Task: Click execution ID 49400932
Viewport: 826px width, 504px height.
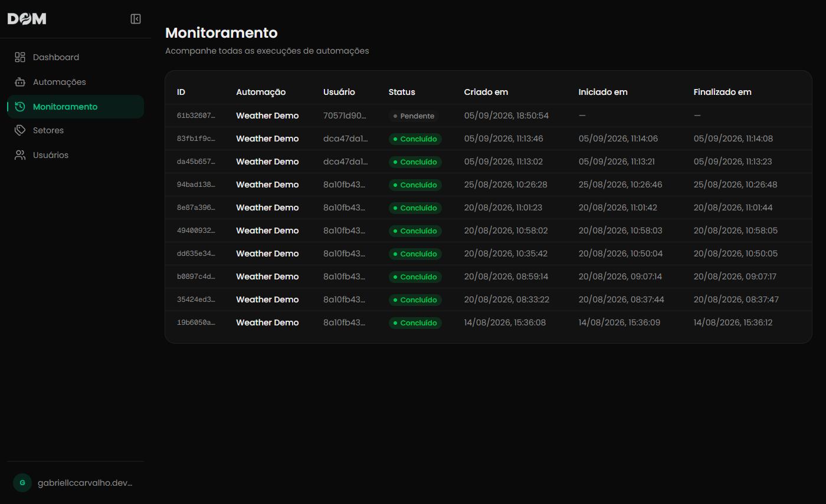Action: coord(196,230)
